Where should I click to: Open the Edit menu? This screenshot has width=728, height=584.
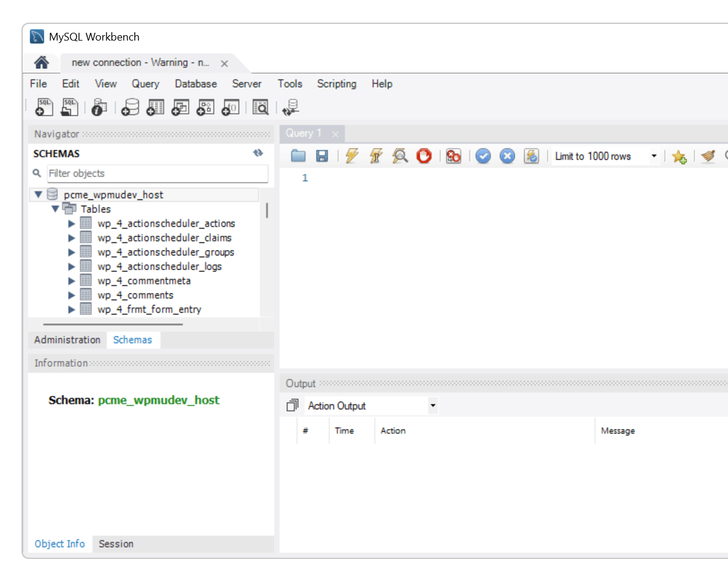tap(70, 84)
